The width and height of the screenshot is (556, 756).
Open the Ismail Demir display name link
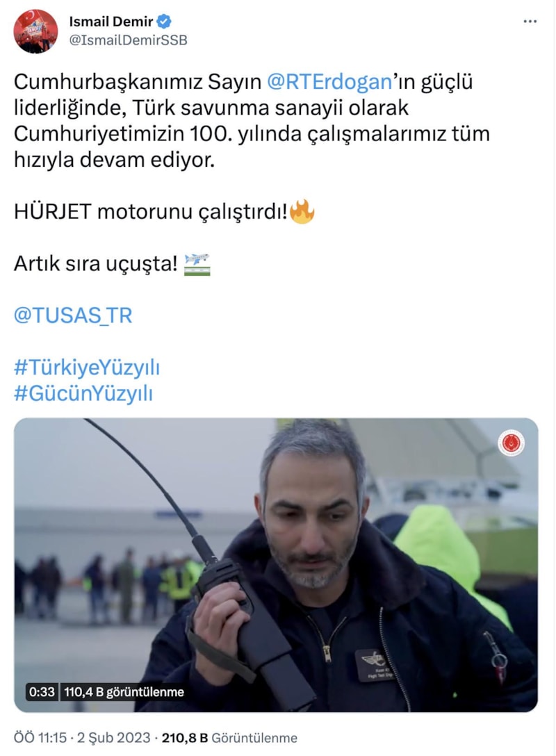[111, 22]
